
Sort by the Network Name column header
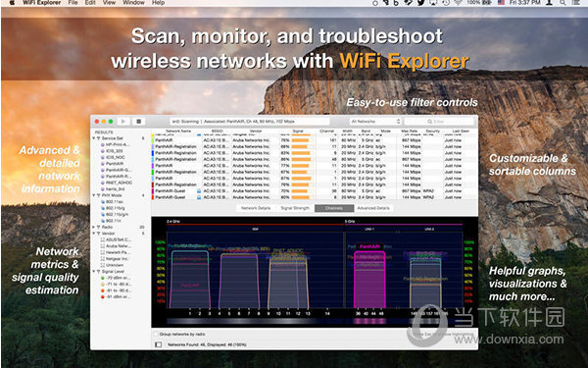click(x=178, y=131)
